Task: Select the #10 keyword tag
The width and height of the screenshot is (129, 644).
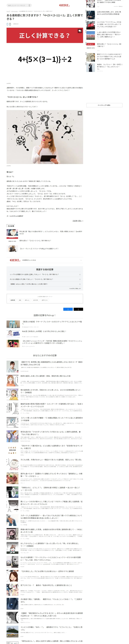Action: [20, 300]
